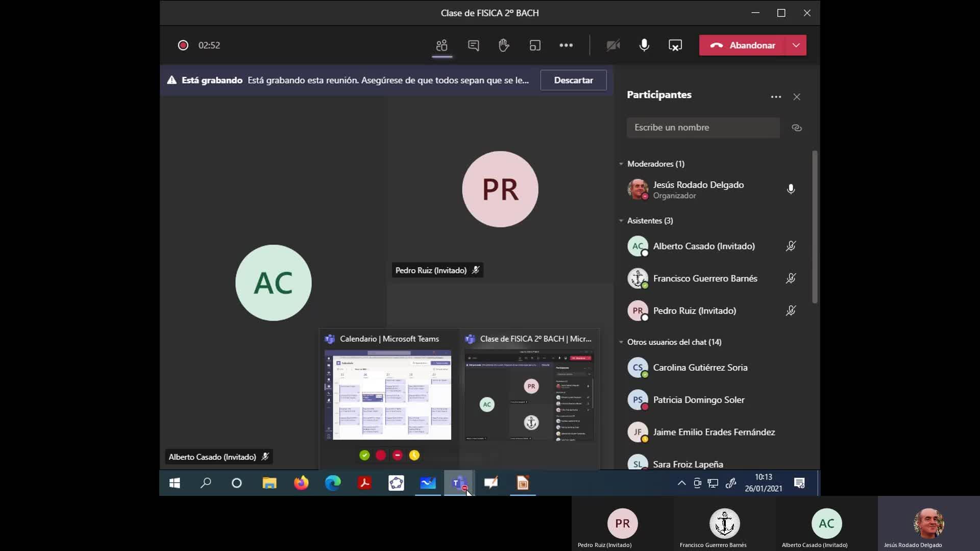Toggle Alberto Casado's muted microphone icon

[790, 246]
